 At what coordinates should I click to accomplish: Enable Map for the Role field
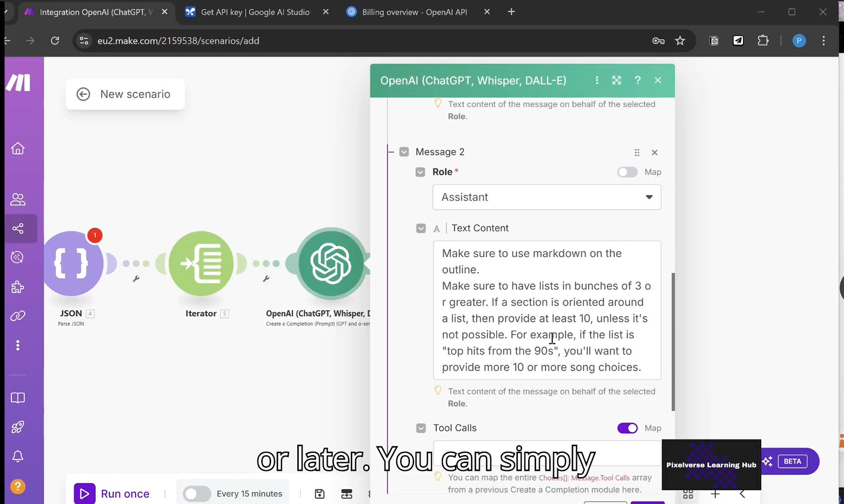tap(627, 172)
